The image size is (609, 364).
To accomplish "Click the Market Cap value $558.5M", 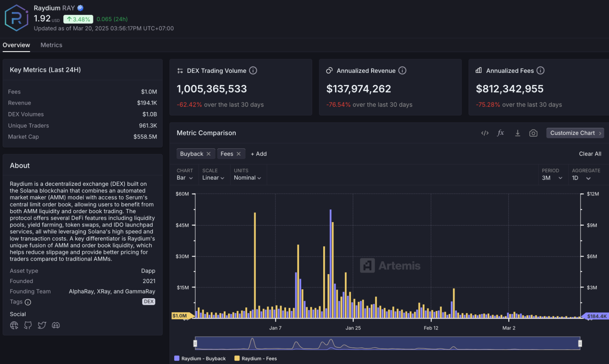I will click(145, 137).
